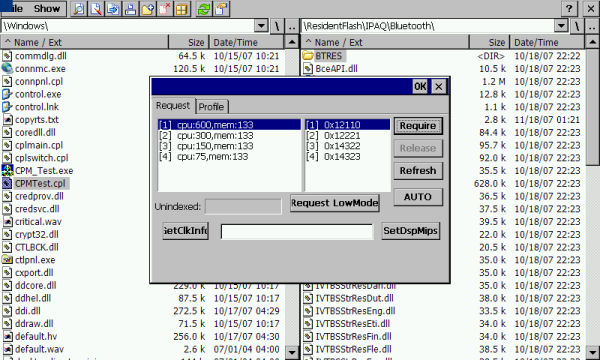Click the left pane scrollbar down arrow
This screenshot has height=360, width=600.
(292, 352)
